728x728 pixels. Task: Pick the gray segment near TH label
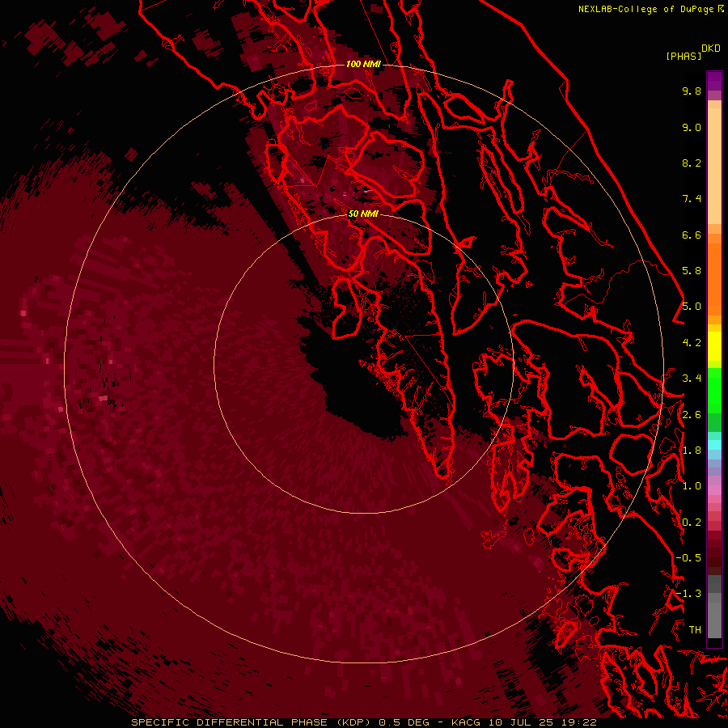[714, 620]
